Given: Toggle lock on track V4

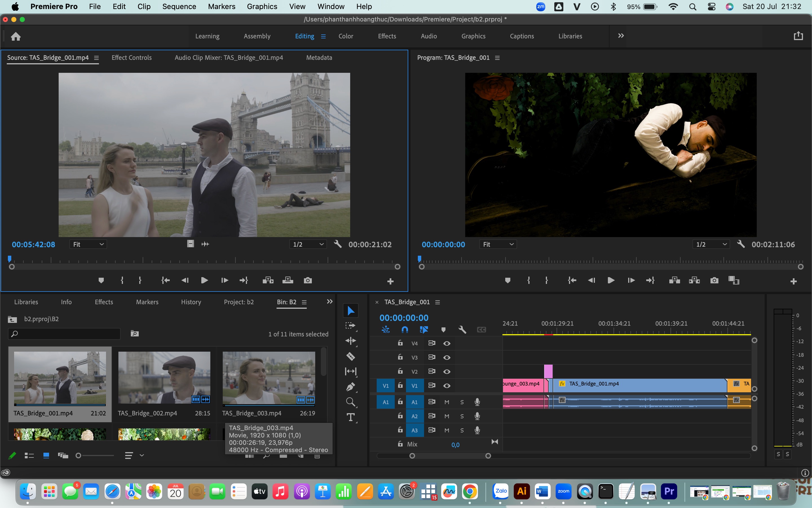Looking at the screenshot, I should coord(400,343).
